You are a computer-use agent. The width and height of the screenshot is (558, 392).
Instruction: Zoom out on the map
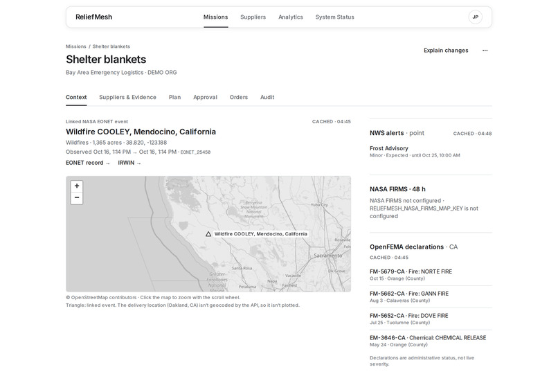pos(77,198)
